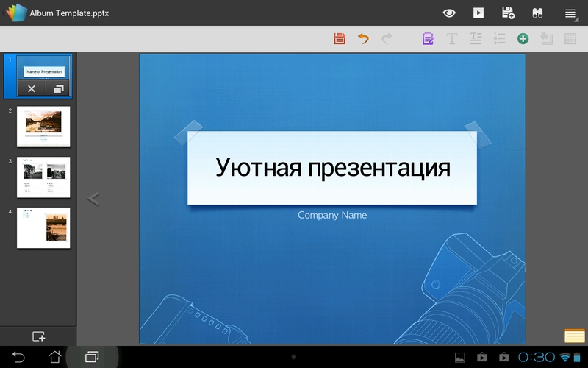Delete slide 1 using the X icon
This screenshot has width=588, height=368.
coord(32,89)
